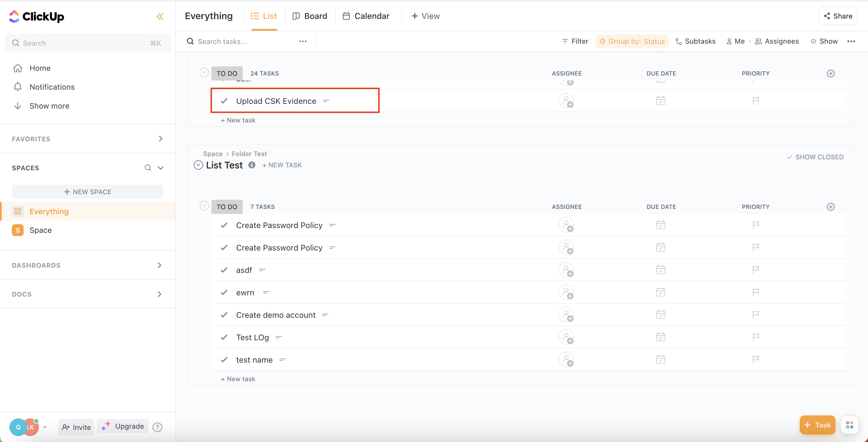Set due date for first Create Password Policy

[x=660, y=225]
